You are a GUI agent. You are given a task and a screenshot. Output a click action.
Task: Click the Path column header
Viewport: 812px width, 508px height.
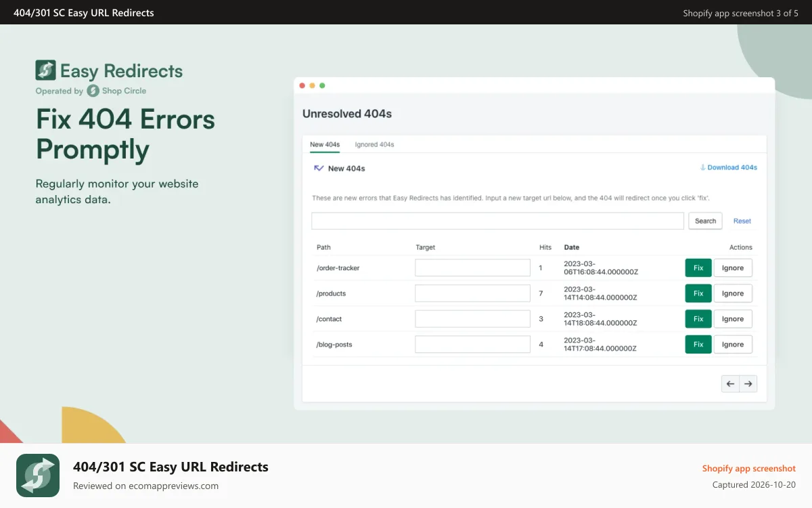pyautogui.click(x=323, y=247)
